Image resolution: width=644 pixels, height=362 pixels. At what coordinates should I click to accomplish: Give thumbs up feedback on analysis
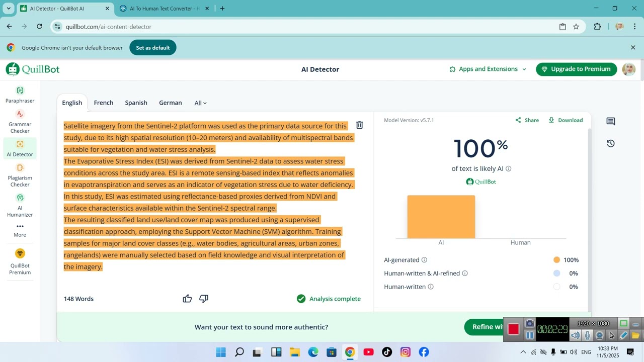(x=187, y=299)
